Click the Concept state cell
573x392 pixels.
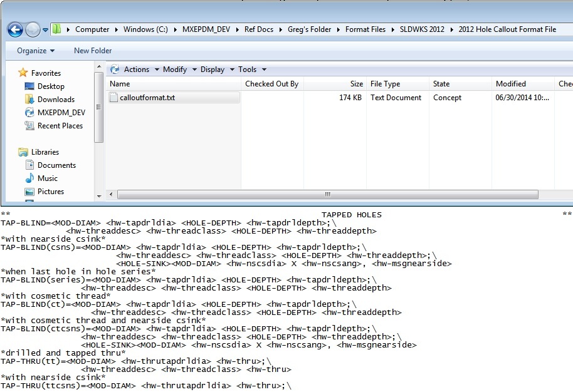click(447, 98)
